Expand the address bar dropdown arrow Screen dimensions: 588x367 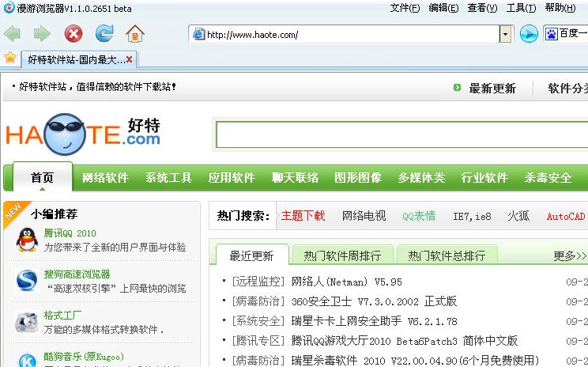[x=505, y=35]
